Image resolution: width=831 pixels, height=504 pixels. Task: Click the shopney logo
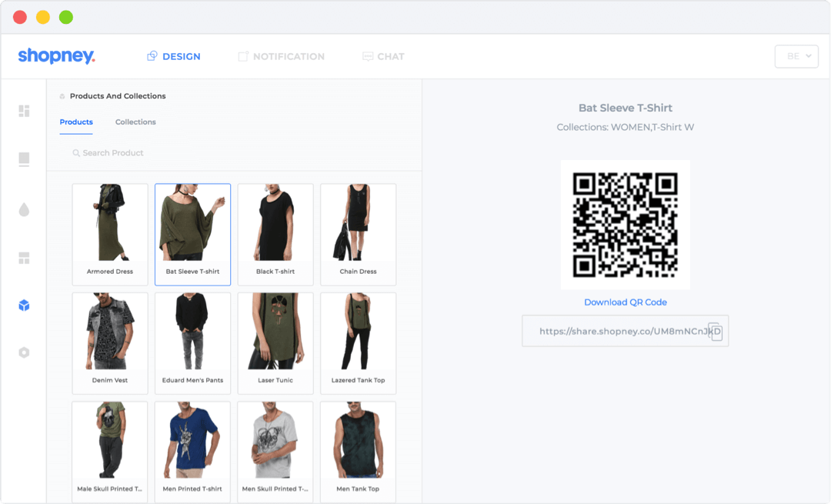pyautogui.click(x=56, y=55)
